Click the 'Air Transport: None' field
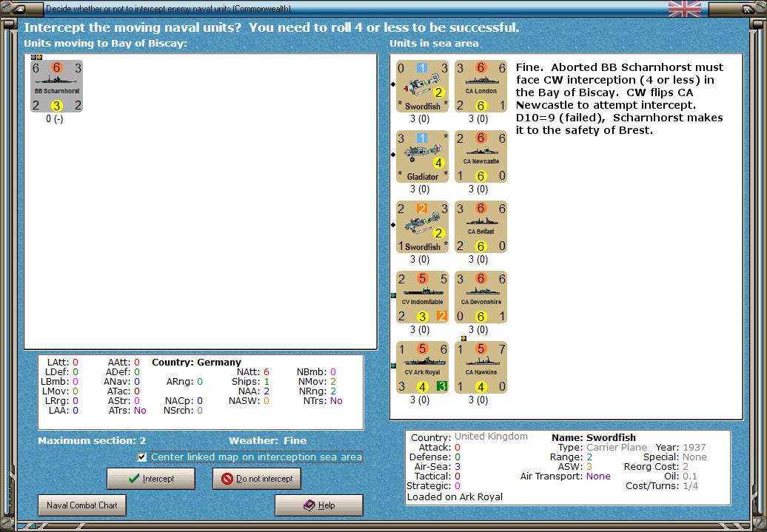This screenshot has width=767, height=532. point(565,477)
